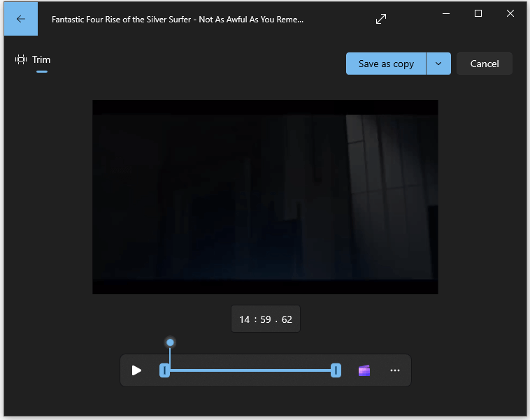Click the video title text
The width and height of the screenshot is (530, 420).
tap(178, 20)
